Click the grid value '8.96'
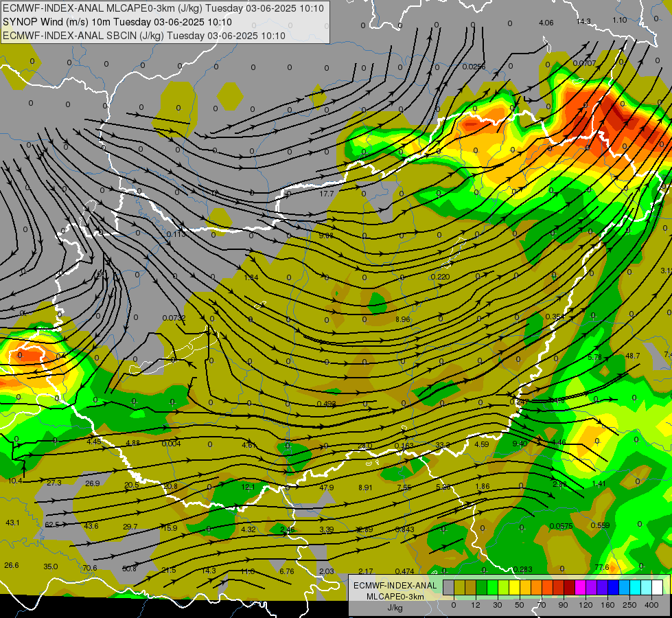672x618 pixels. pos(403,319)
